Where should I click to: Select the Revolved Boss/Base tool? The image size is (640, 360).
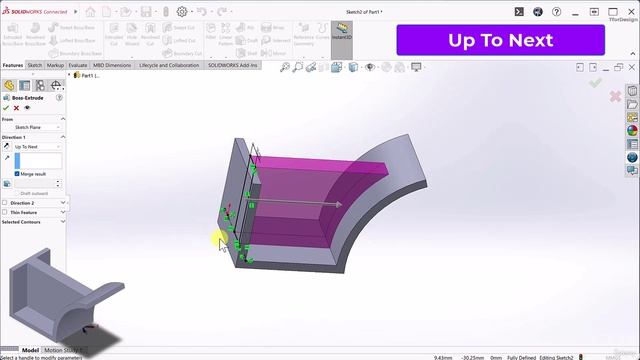35,34
